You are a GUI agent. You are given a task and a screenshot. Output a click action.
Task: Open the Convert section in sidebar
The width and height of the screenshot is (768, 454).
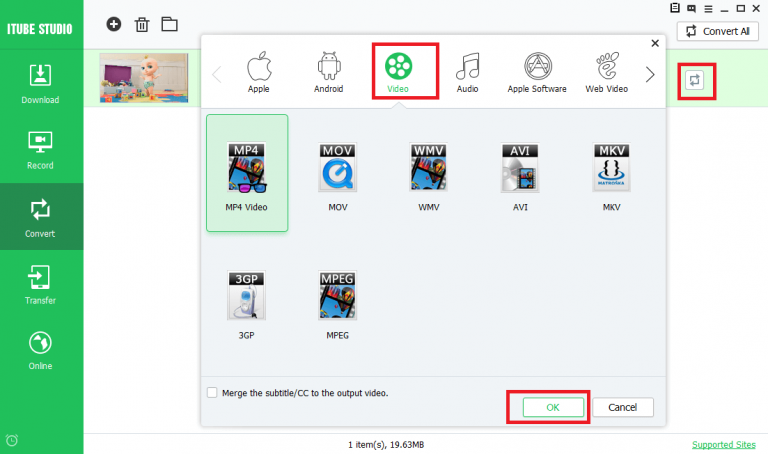click(40, 217)
